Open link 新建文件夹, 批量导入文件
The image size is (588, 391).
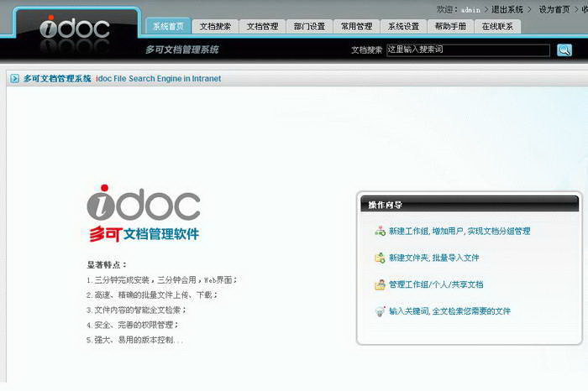434,258
